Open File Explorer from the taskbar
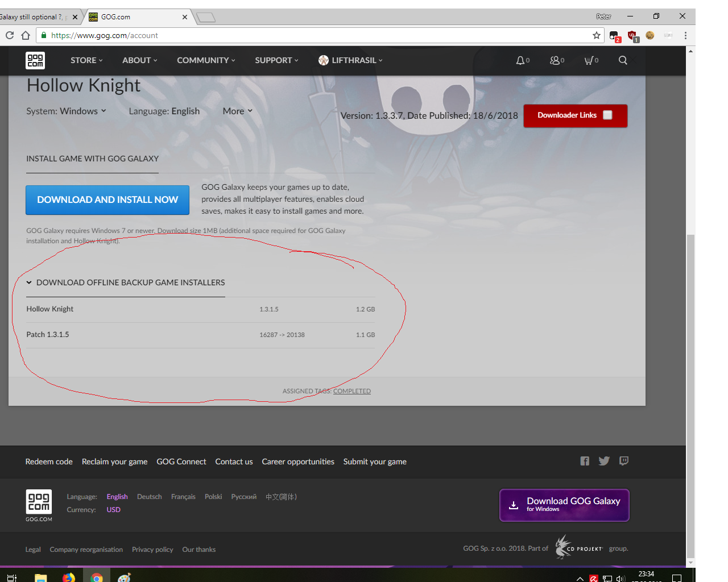Screen dimensions: 728x582 click(x=41, y=578)
